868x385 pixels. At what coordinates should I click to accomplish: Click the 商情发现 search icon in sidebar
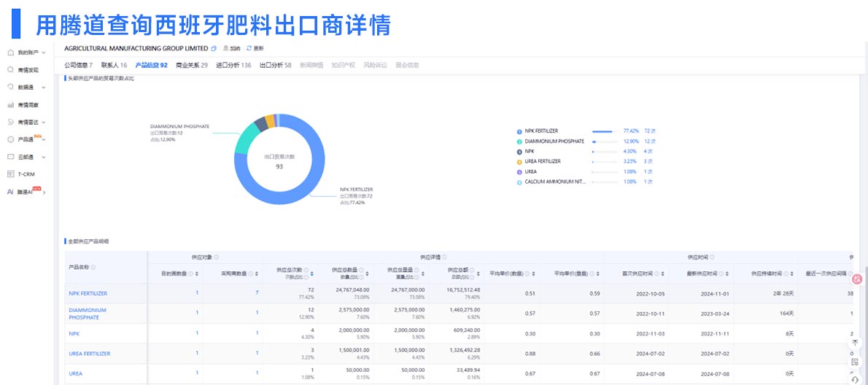click(10, 70)
